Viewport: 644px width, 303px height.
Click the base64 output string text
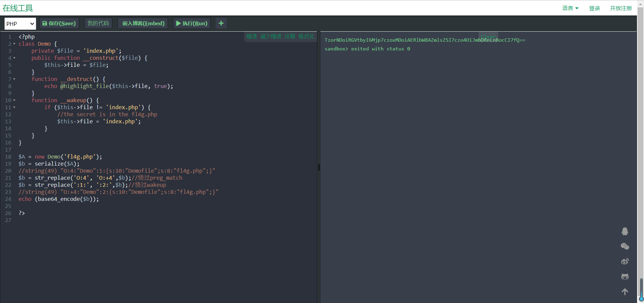click(x=425, y=40)
